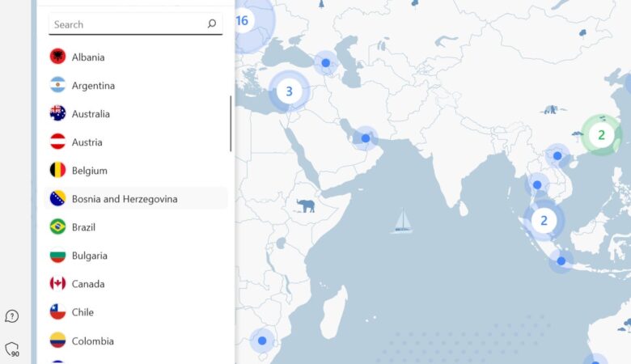Image resolution: width=631 pixels, height=364 pixels.
Task: Select the green cluster marker labeled 2
Action: (601, 135)
